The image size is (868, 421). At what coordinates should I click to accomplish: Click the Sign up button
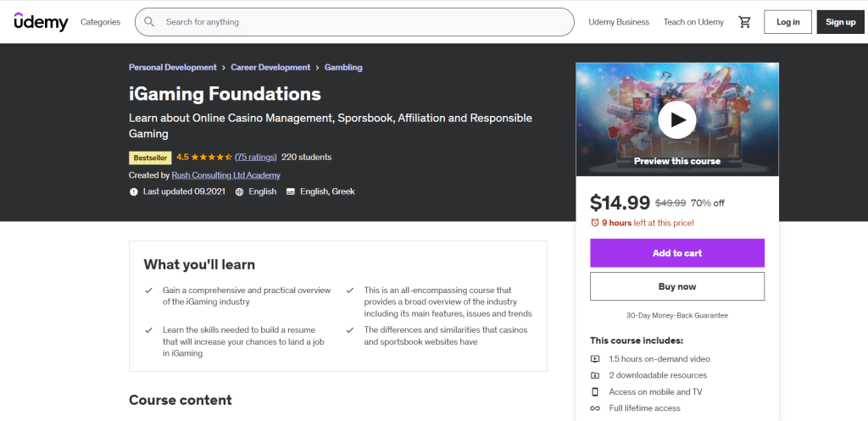pyautogui.click(x=840, y=22)
